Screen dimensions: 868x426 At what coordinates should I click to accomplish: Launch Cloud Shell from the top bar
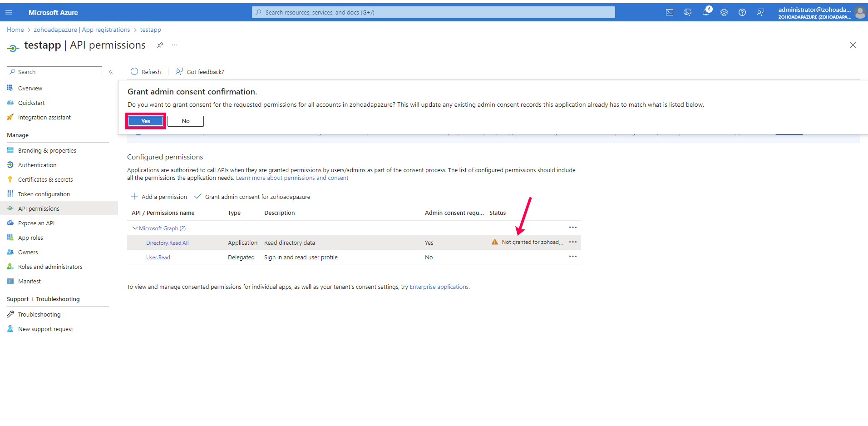coord(670,12)
